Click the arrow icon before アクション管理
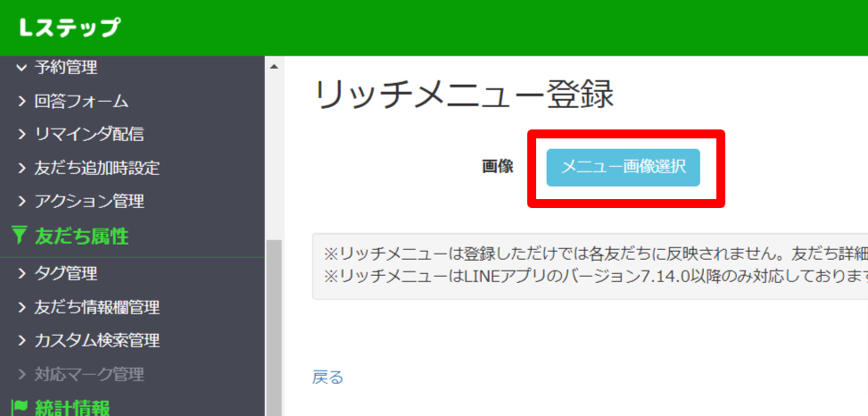 [x=22, y=202]
